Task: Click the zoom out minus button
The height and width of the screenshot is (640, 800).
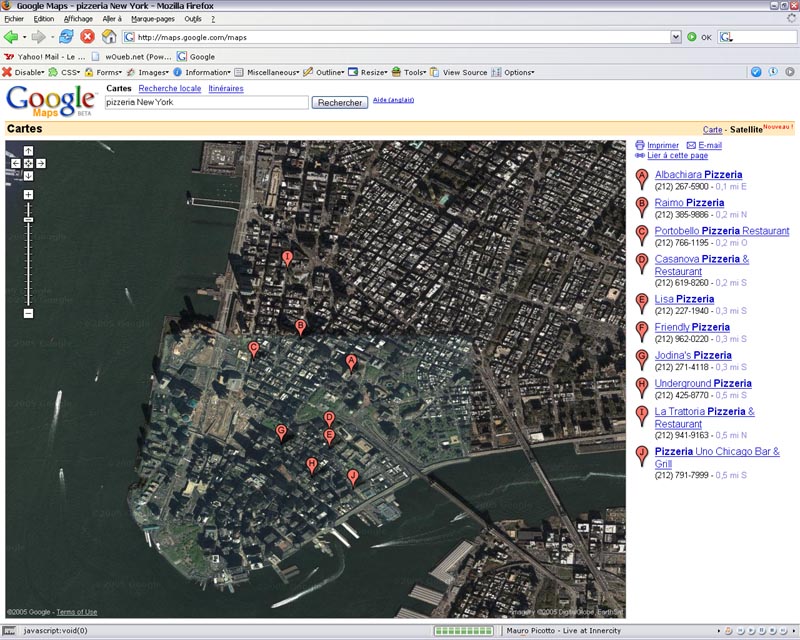Action: (x=28, y=313)
